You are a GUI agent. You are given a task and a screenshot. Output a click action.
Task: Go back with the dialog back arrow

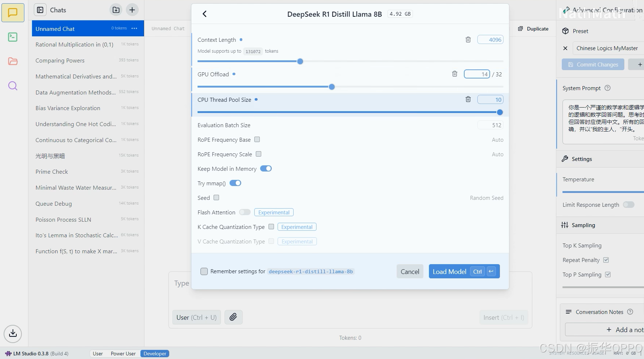pos(204,14)
